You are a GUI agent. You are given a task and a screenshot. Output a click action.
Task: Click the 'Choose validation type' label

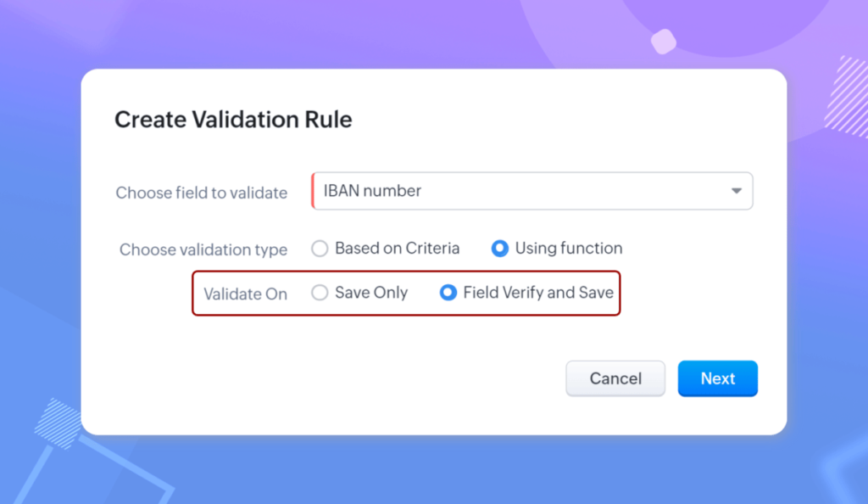coord(203,249)
